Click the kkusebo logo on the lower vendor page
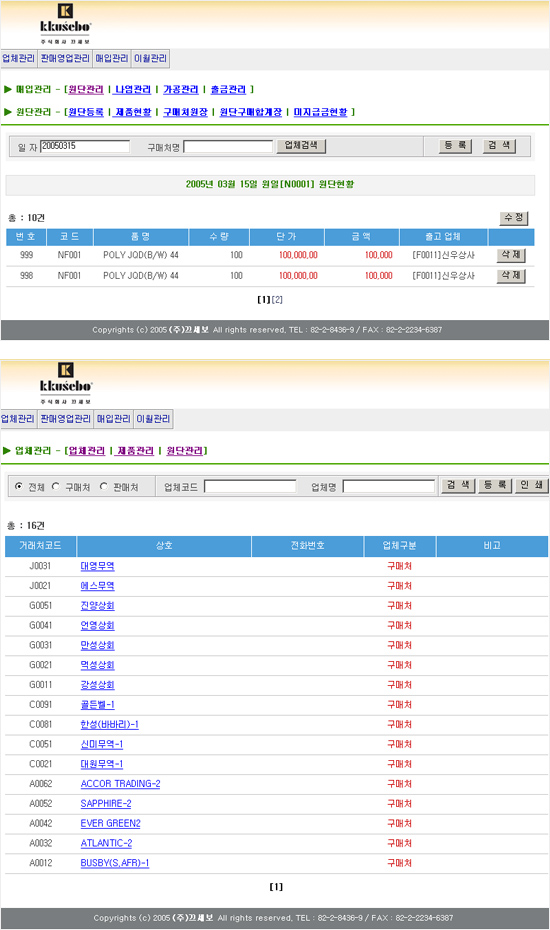The width and height of the screenshot is (550, 930). [x=65, y=383]
